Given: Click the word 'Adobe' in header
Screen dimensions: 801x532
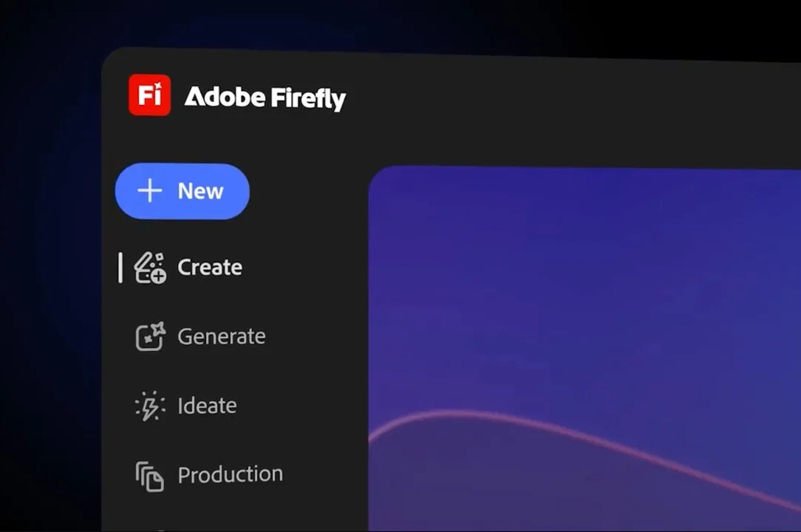Looking at the screenshot, I should click(x=224, y=97).
